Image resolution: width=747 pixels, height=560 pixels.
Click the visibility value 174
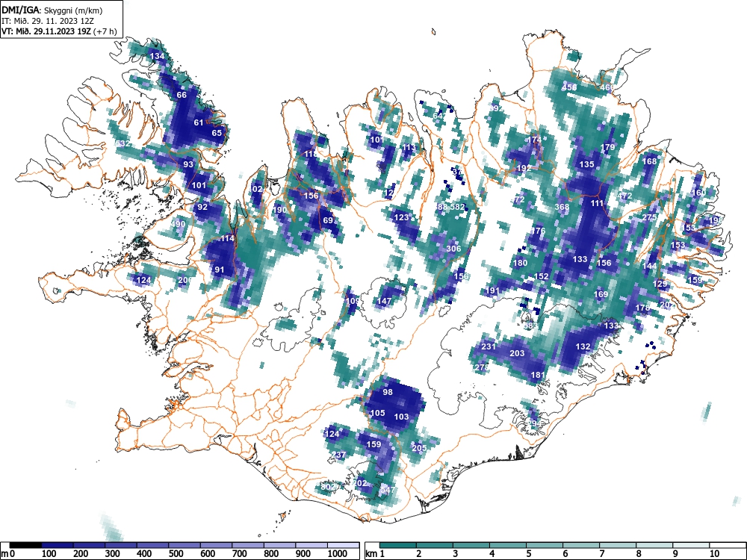pos(534,140)
